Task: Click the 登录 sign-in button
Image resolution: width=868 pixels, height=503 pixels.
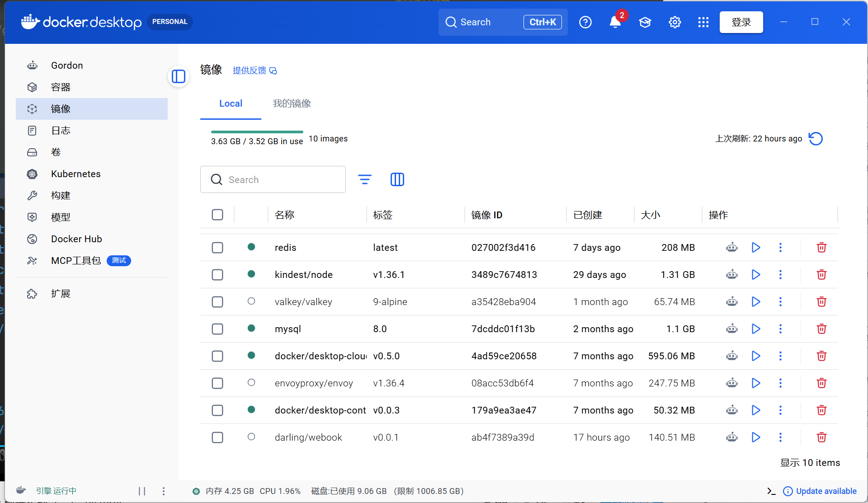Action: pos(741,22)
